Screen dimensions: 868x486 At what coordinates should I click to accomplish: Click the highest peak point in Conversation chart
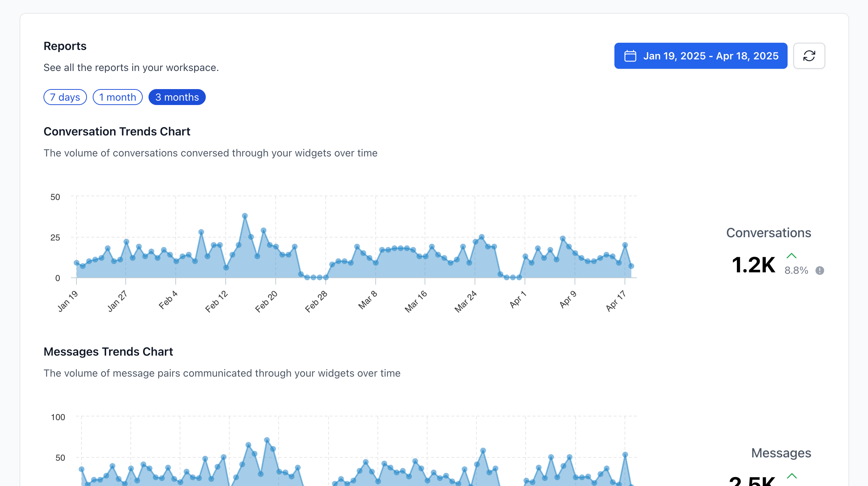[245, 216]
